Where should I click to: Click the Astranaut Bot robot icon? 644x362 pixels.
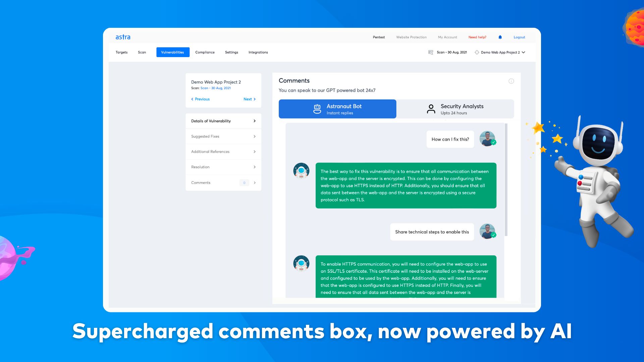(317, 109)
